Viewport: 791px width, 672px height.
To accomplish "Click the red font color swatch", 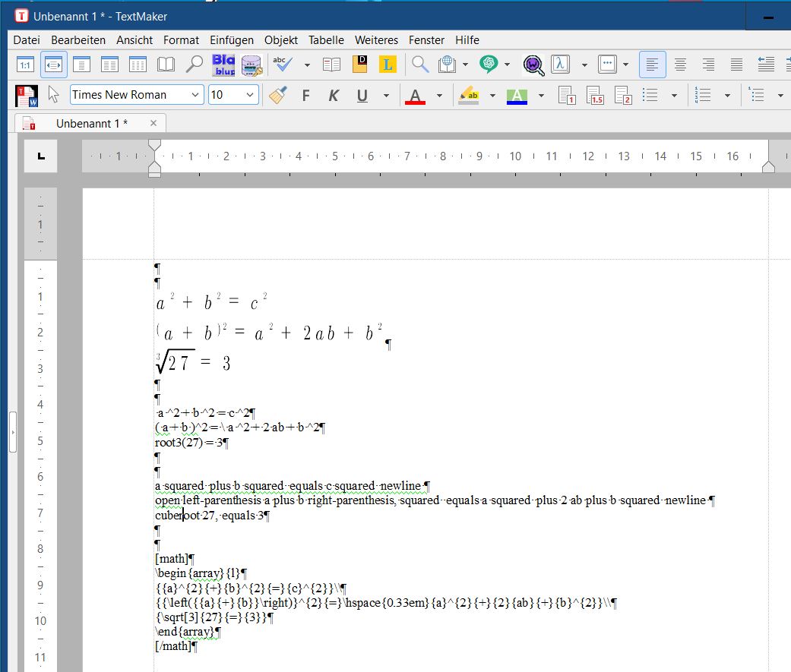I will pyautogui.click(x=416, y=96).
